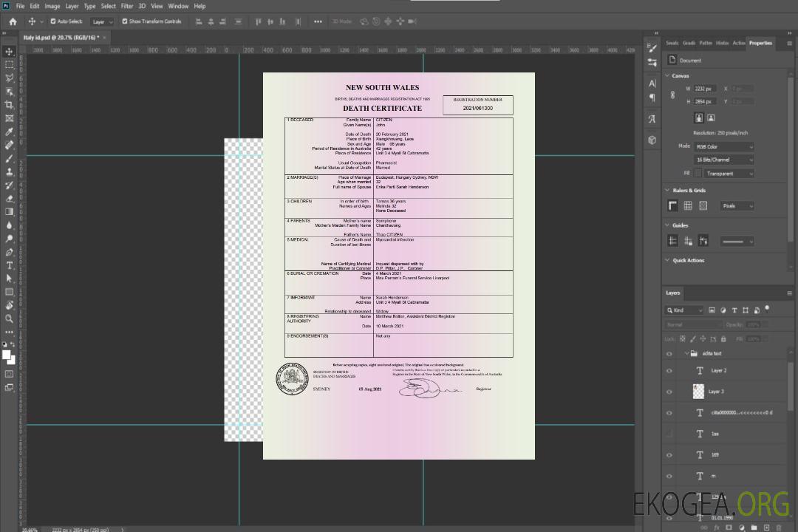Open the Filter menu

(127, 6)
